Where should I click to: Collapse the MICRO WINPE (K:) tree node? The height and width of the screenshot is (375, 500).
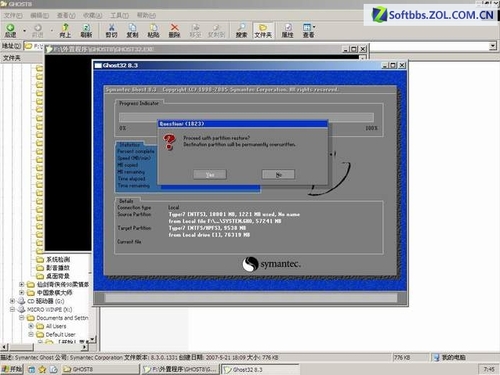point(12,309)
